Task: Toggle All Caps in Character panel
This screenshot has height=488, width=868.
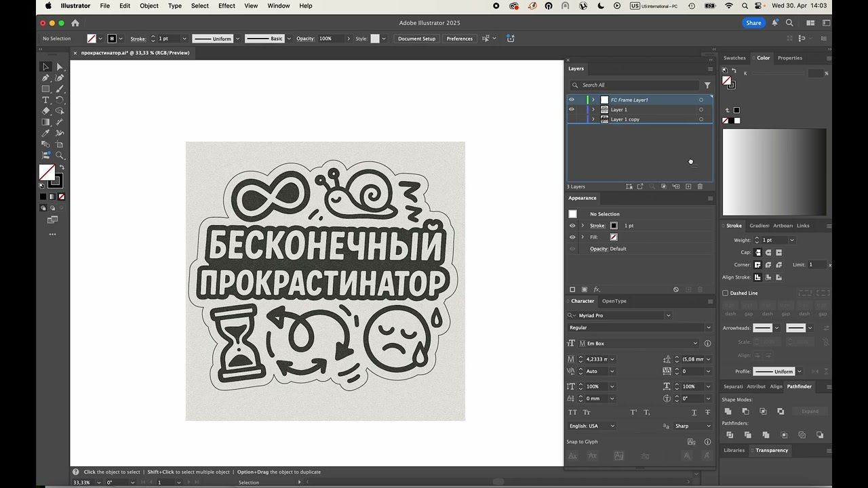Action: coord(573,412)
